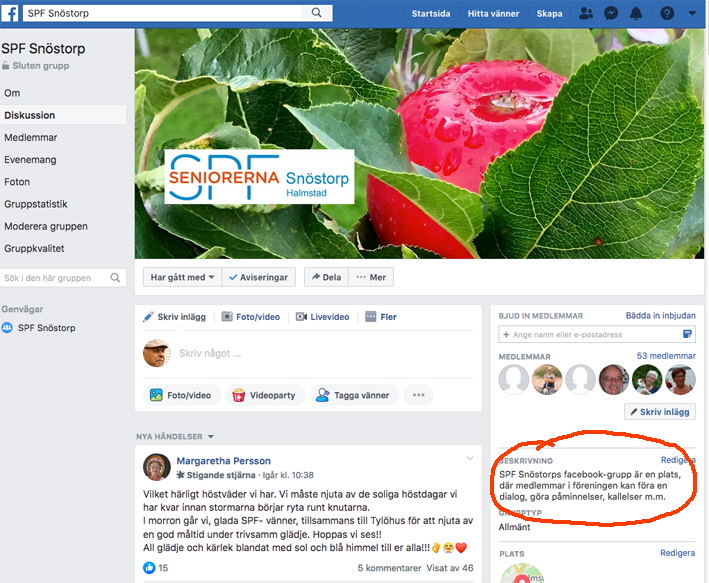The width and height of the screenshot is (709, 583).
Task: Click the Bädda in inbjudan link
Action: click(x=661, y=316)
